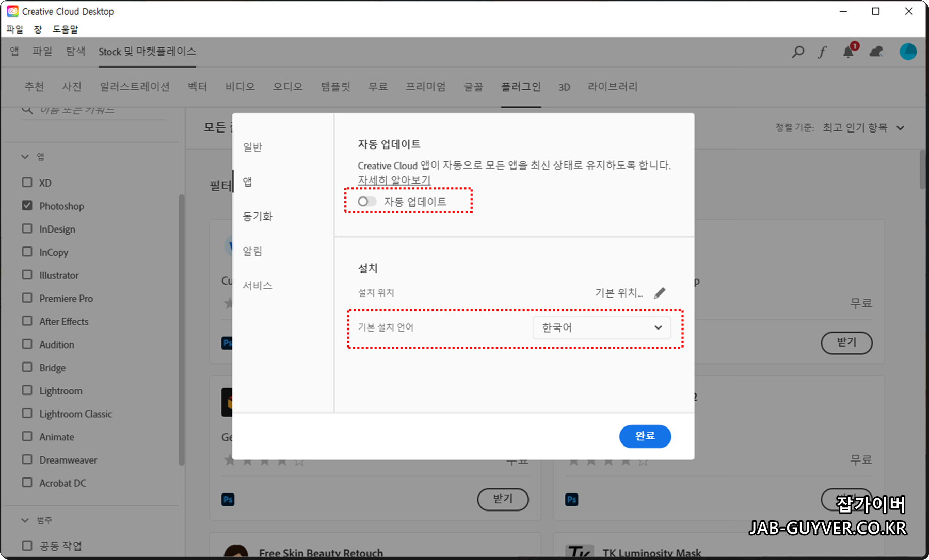Viewport: 929px width, 560px height.
Task: Switch to the 탐색 tab
Action: (75, 51)
